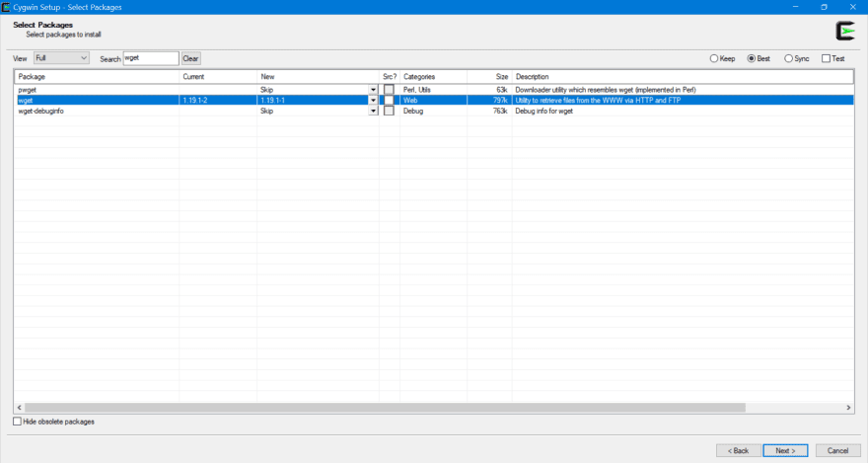Proceed with the Next button
868x463 pixels.
tap(785, 450)
